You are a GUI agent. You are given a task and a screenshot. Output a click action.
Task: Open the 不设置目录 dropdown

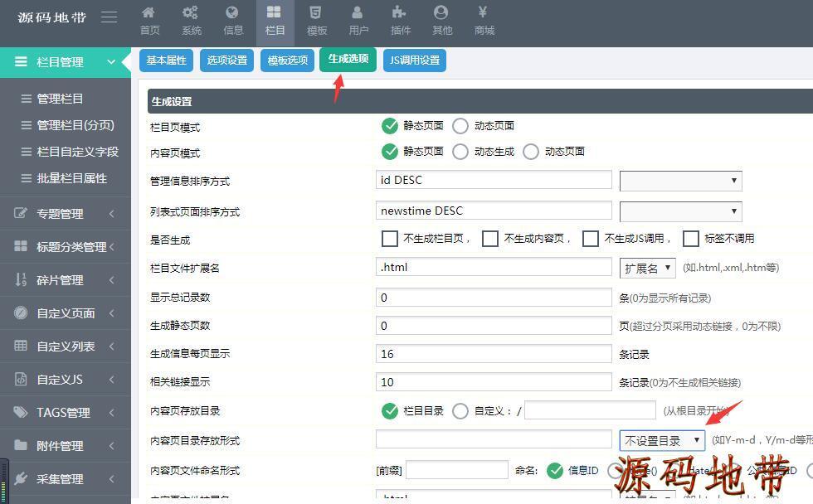pyautogui.click(x=662, y=440)
